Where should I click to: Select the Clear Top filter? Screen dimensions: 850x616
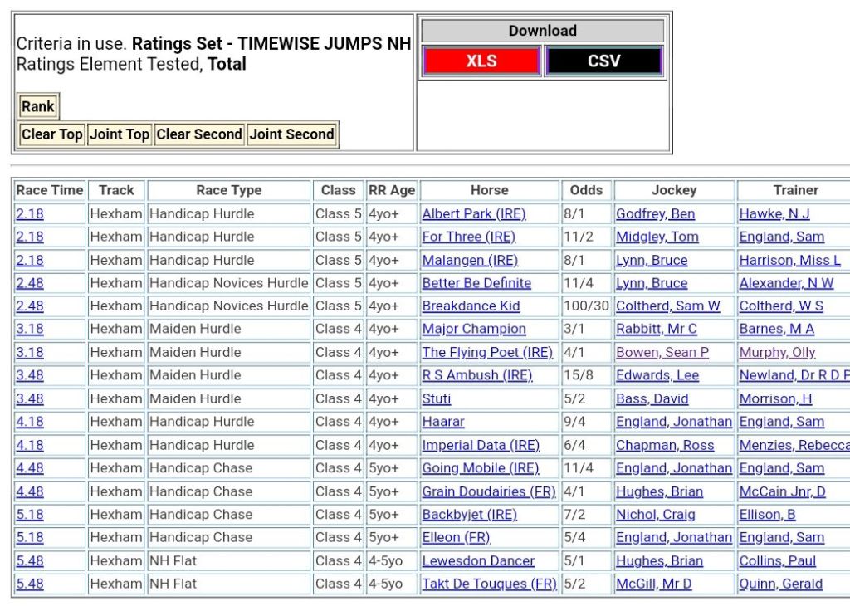coord(51,134)
